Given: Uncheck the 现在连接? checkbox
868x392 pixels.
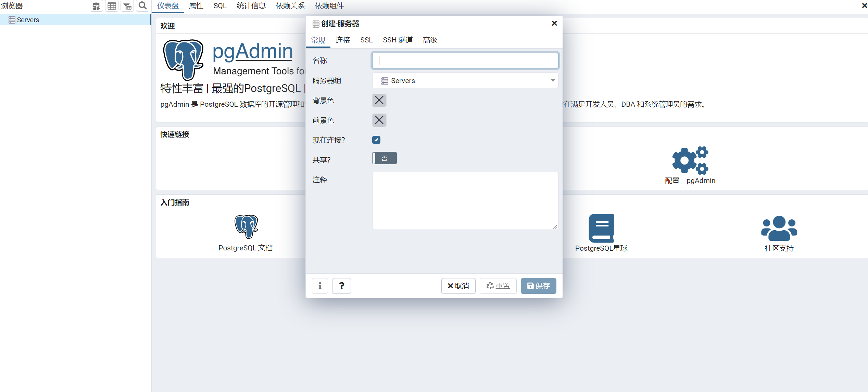Looking at the screenshot, I should coord(376,140).
